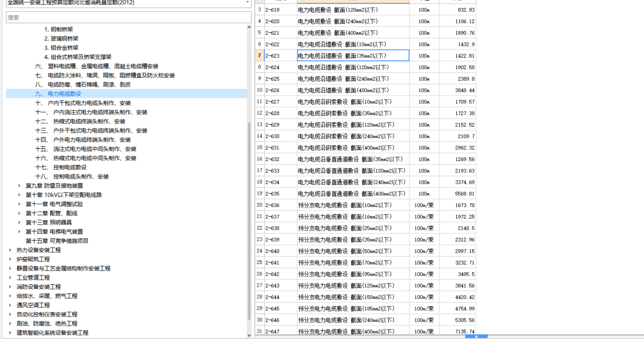This screenshot has height=339, width=644.
Task: Select 4. 组合式桥架及桥架支撑架 item
Action: 78,57
